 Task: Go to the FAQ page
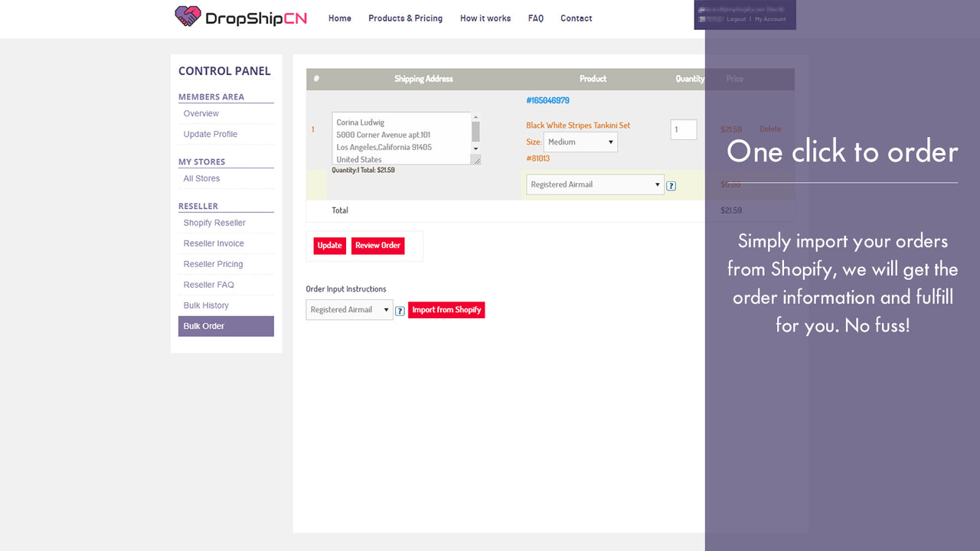[535, 18]
